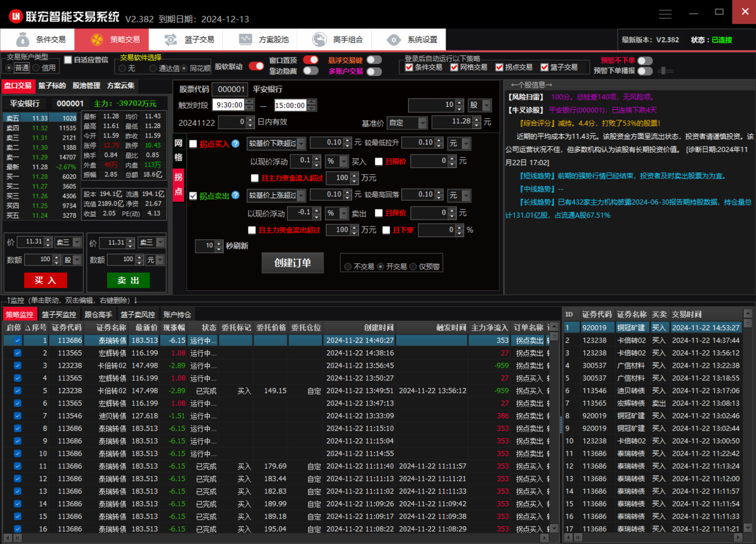Uncheck 网格交易 auto-run checkbox
This screenshot has height=544, width=756.
point(454,67)
